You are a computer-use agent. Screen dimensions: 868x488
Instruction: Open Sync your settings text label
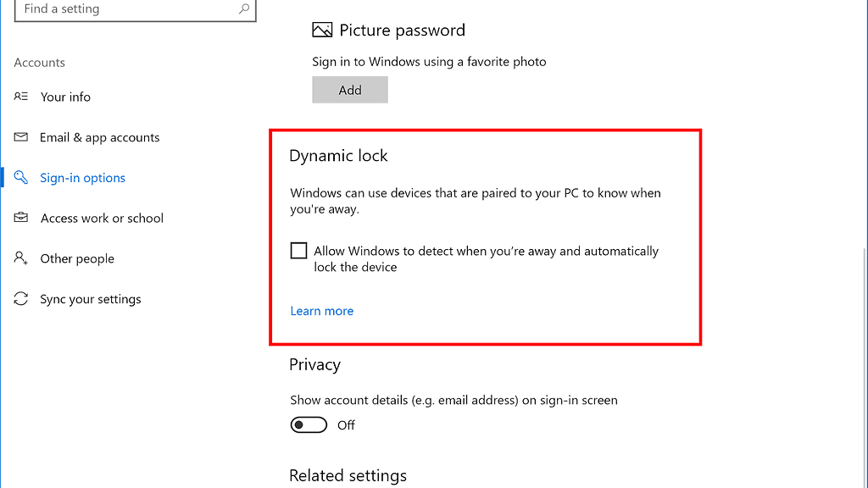(x=91, y=299)
